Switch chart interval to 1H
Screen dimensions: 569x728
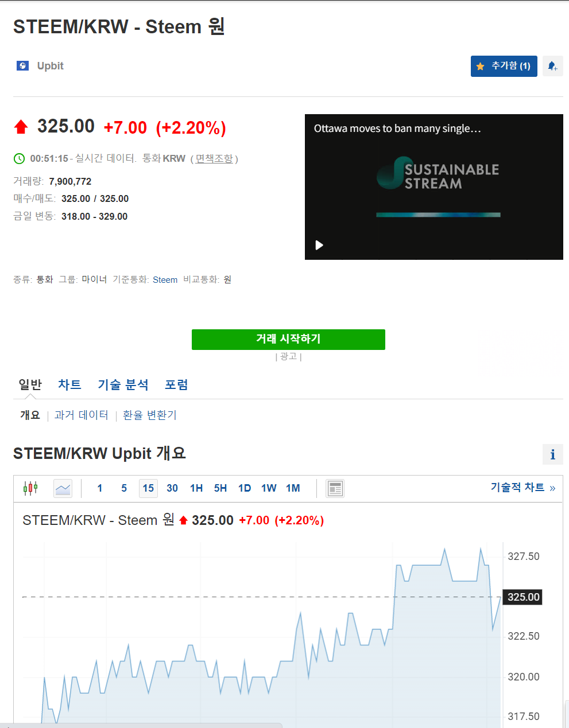point(196,488)
